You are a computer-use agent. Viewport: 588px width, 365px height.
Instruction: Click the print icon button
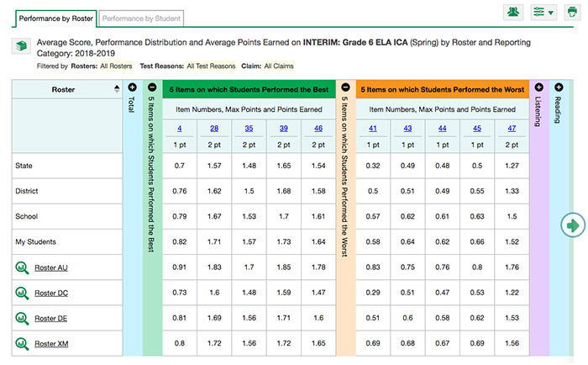point(572,13)
